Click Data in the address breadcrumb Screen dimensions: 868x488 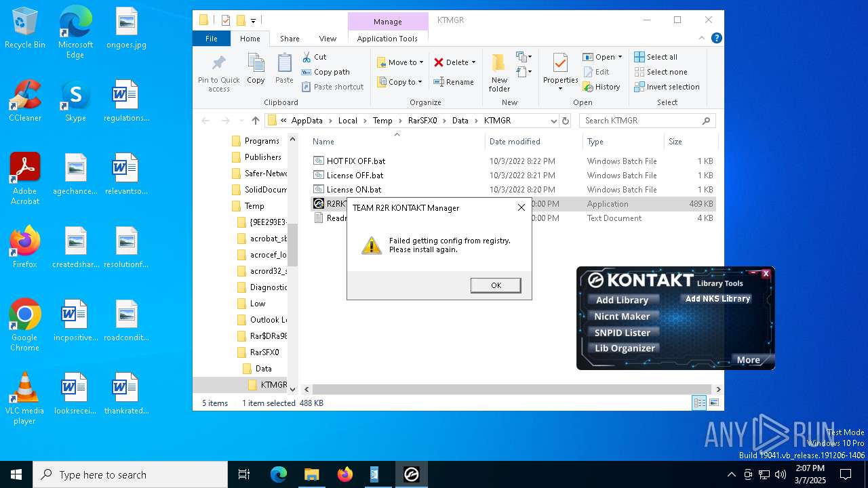(x=460, y=121)
